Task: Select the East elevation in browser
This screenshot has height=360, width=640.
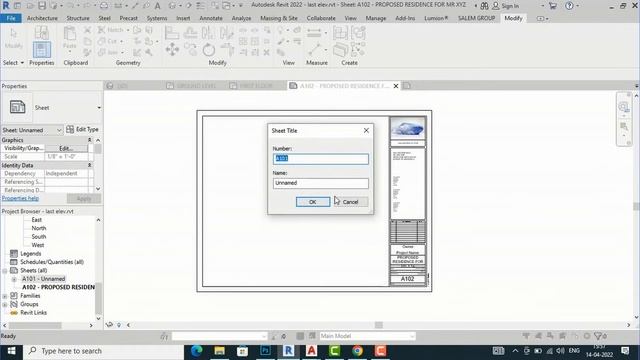Action: coord(36,220)
